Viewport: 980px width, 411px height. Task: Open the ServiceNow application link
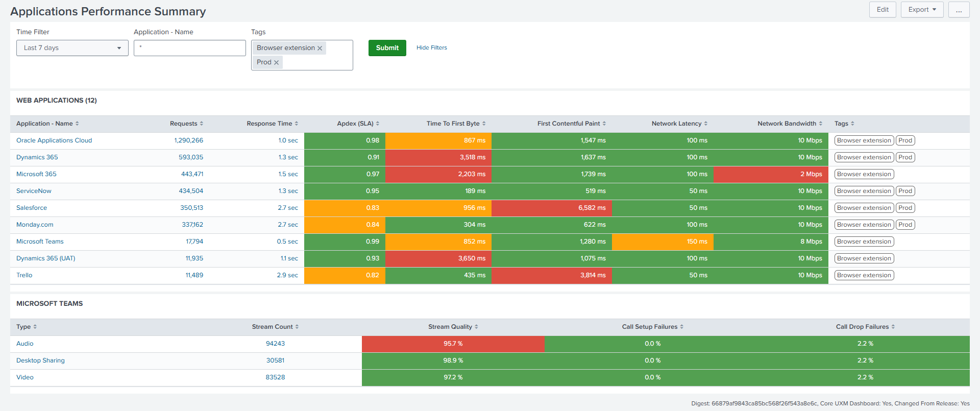[34, 191]
